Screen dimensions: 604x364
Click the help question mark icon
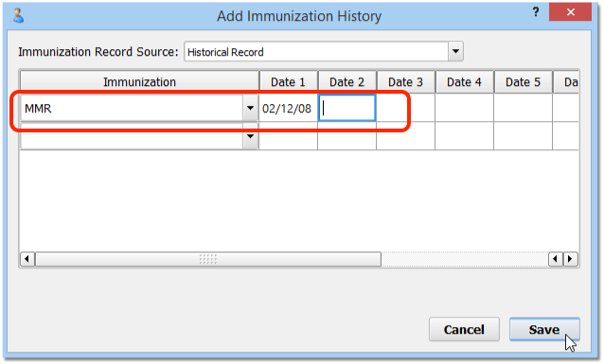536,12
